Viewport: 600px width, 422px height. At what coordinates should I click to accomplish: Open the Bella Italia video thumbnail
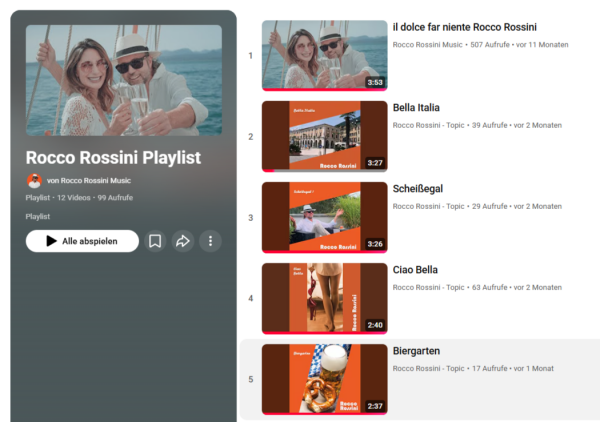(x=324, y=137)
